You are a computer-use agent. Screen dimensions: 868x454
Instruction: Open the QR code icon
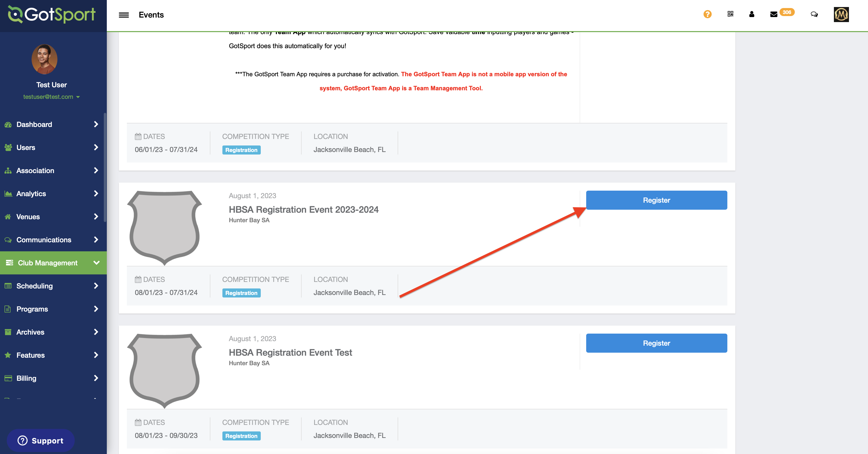[x=730, y=14]
